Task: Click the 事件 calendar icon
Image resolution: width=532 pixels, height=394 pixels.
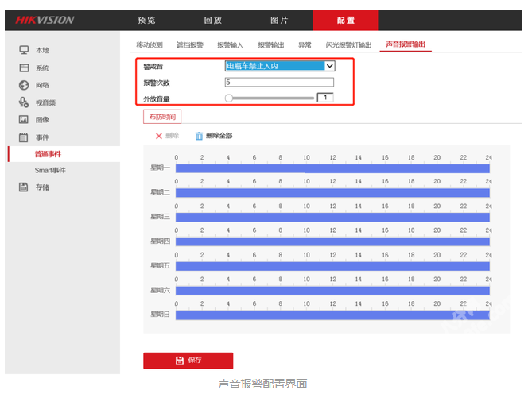Action: (x=24, y=137)
